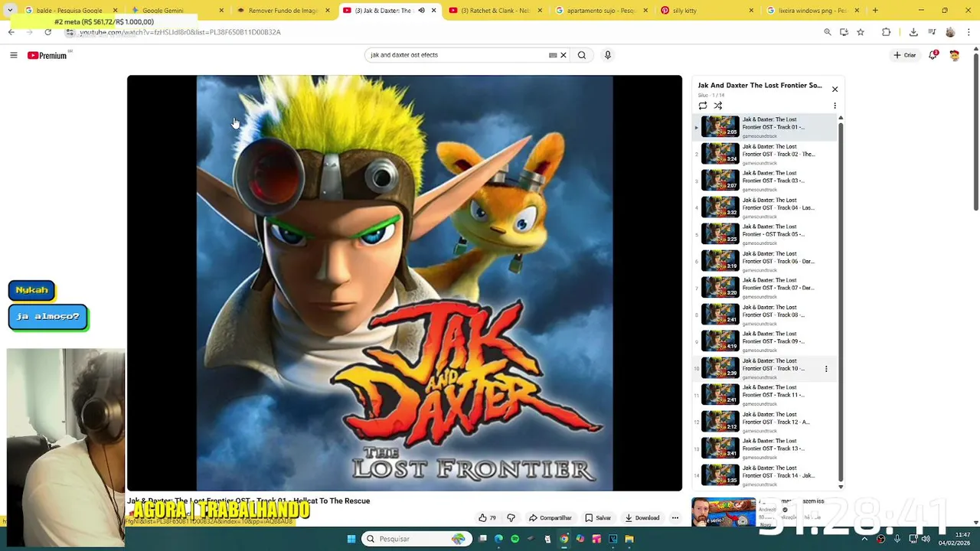Open Chrome from the taskbar

point(563,539)
